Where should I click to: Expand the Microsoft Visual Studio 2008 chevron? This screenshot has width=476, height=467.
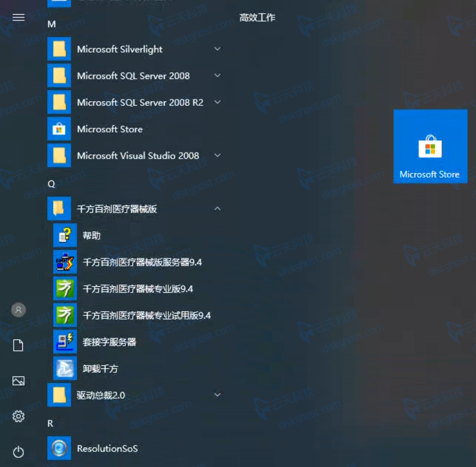tap(217, 155)
